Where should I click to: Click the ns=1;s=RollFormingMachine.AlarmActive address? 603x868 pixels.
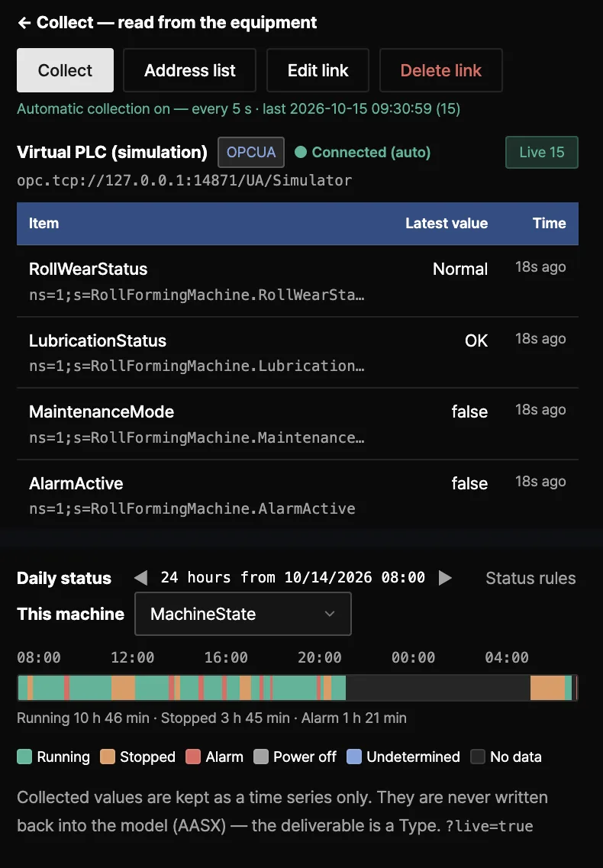click(192, 508)
